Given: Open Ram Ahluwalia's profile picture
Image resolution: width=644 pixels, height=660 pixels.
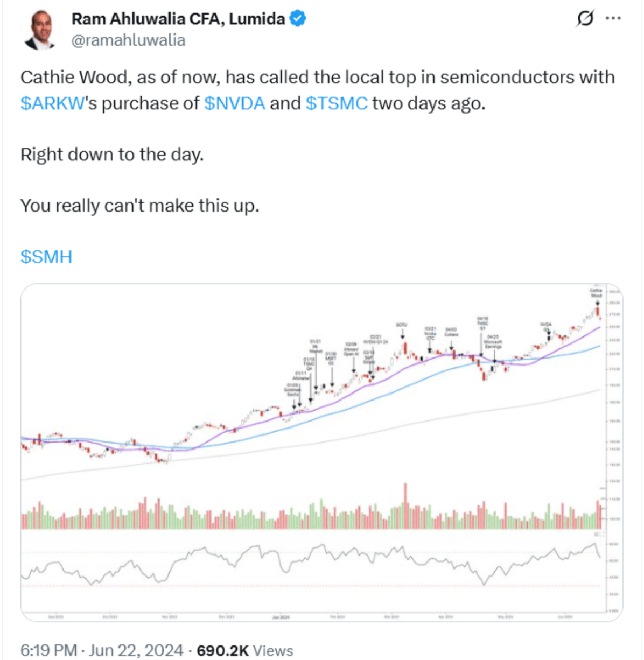Looking at the screenshot, I should 39,29.
